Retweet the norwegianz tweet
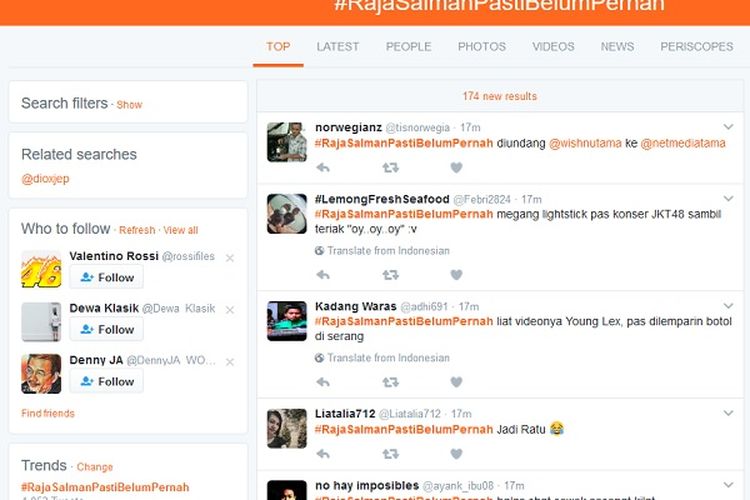The width and height of the screenshot is (750, 500). [x=390, y=168]
